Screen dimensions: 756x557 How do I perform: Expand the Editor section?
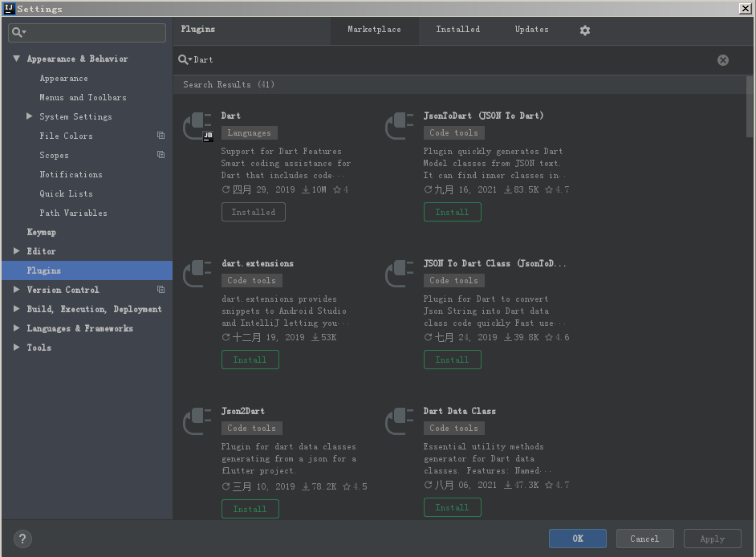point(16,250)
